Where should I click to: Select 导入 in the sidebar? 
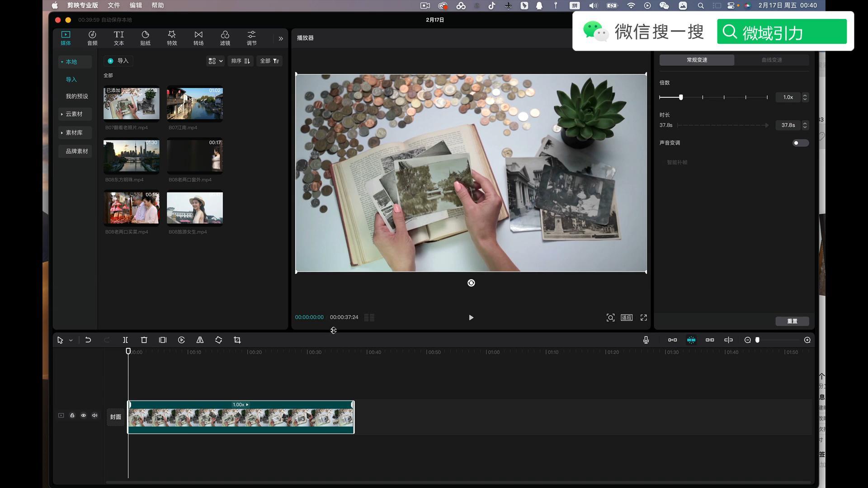tap(71, 80)
